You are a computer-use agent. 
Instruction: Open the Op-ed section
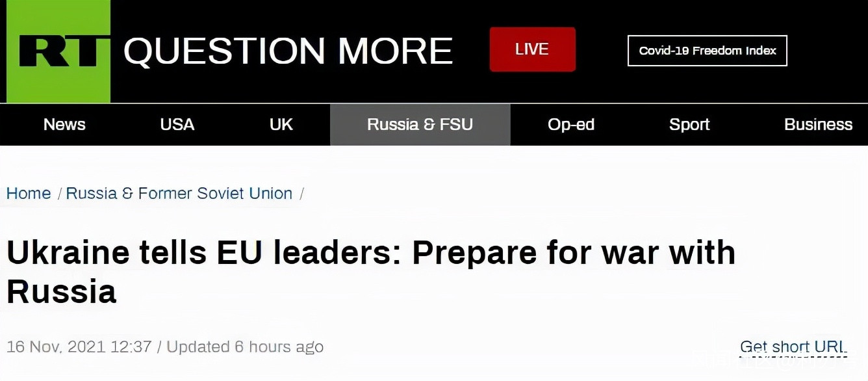[570, 124]
